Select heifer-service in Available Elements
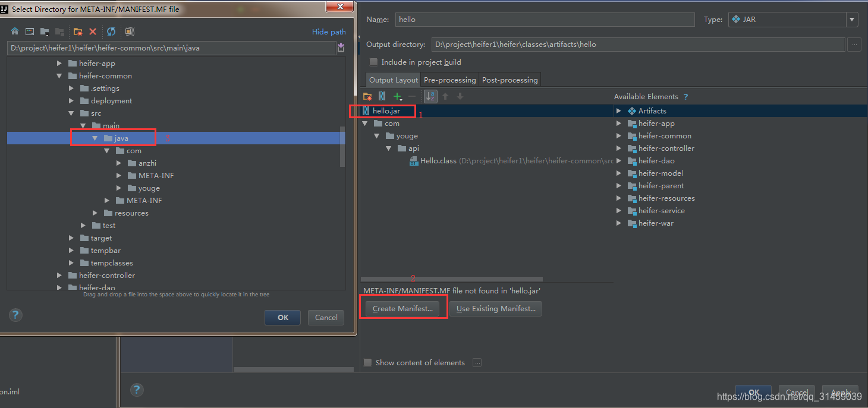The height and width of the screenshot is (408, 868). [661, 211]
